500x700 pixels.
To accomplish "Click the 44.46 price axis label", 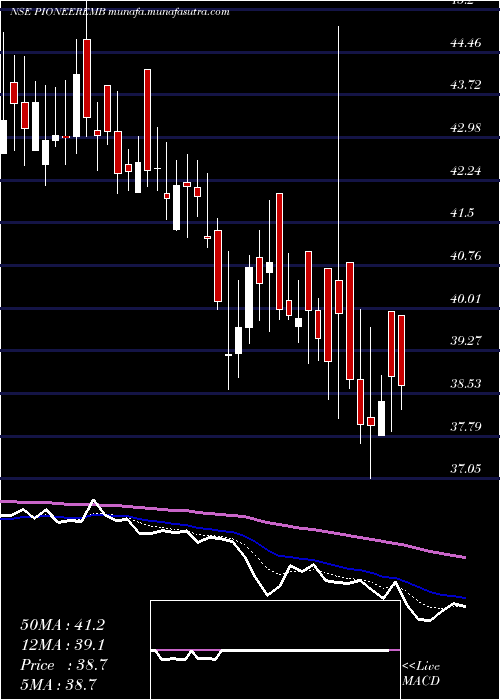I will 466,43.
